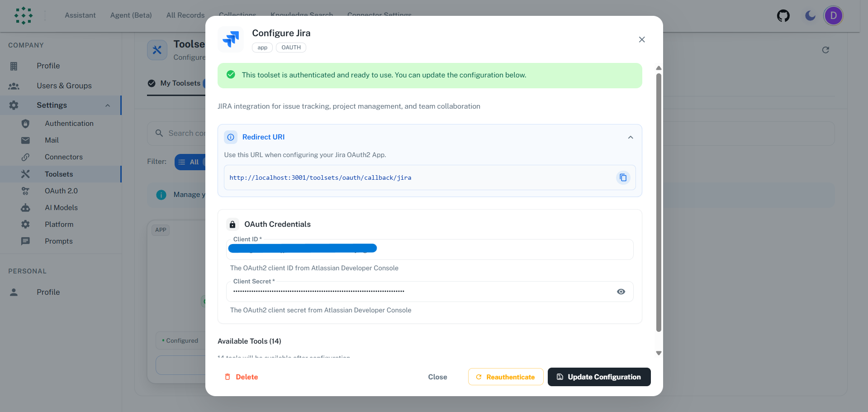Open AI Models from the sidebar
This screenshot has height=412, width=868.
click(61, 207)
